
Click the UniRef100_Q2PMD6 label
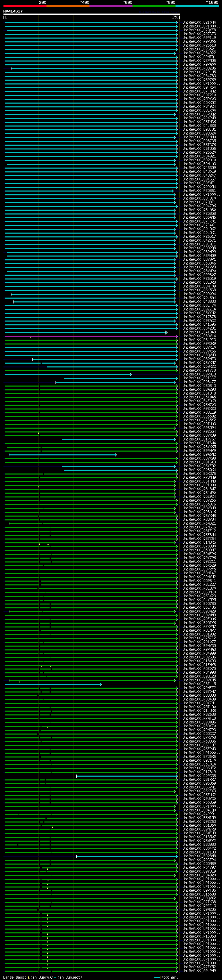click(x=199, y=60)
